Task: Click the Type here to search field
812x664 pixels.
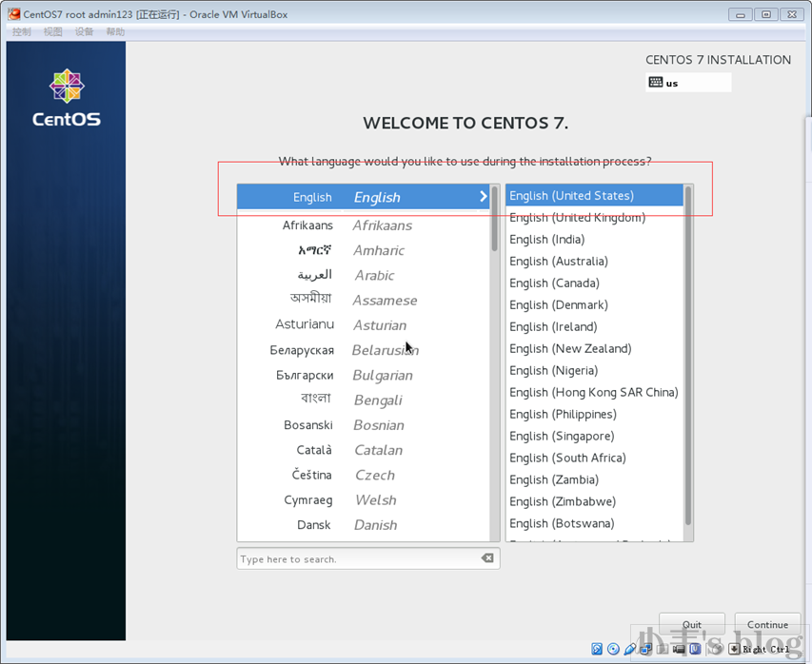Action: [368, 559]
